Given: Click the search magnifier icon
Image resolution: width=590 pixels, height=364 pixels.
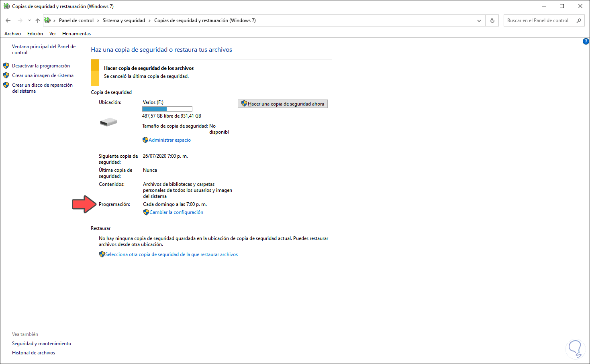Looking at the screenshot, I should (x=579, y=20).
